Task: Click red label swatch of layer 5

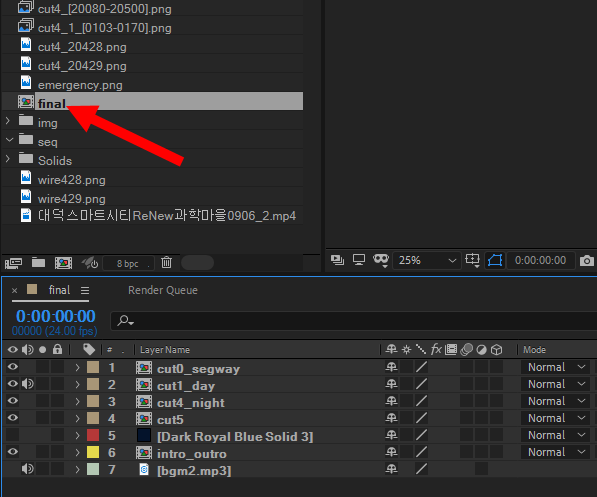Action: pos(93,435)
